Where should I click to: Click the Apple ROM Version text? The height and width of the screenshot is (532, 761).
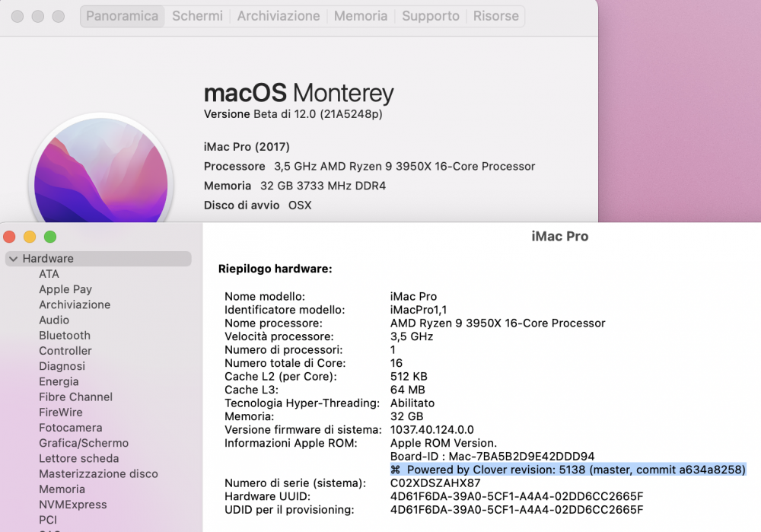[x=444, y=443]
